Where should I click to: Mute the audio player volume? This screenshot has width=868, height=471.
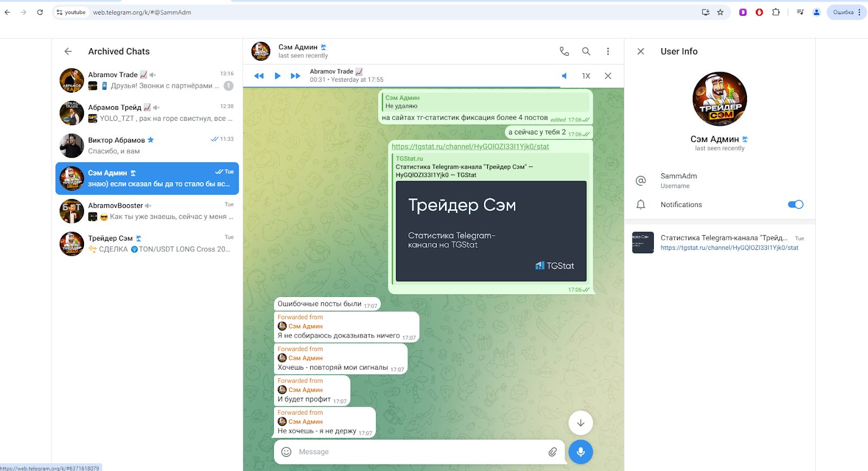(x=564, y=76)
